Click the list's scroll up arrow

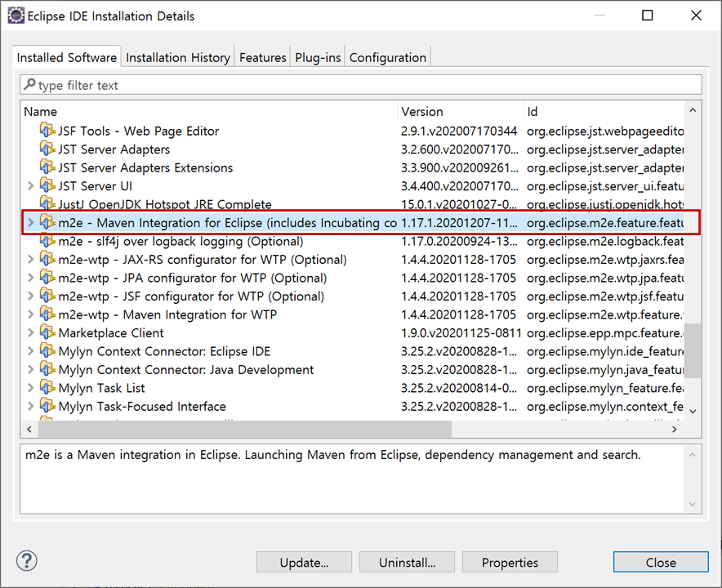[693, 110]
